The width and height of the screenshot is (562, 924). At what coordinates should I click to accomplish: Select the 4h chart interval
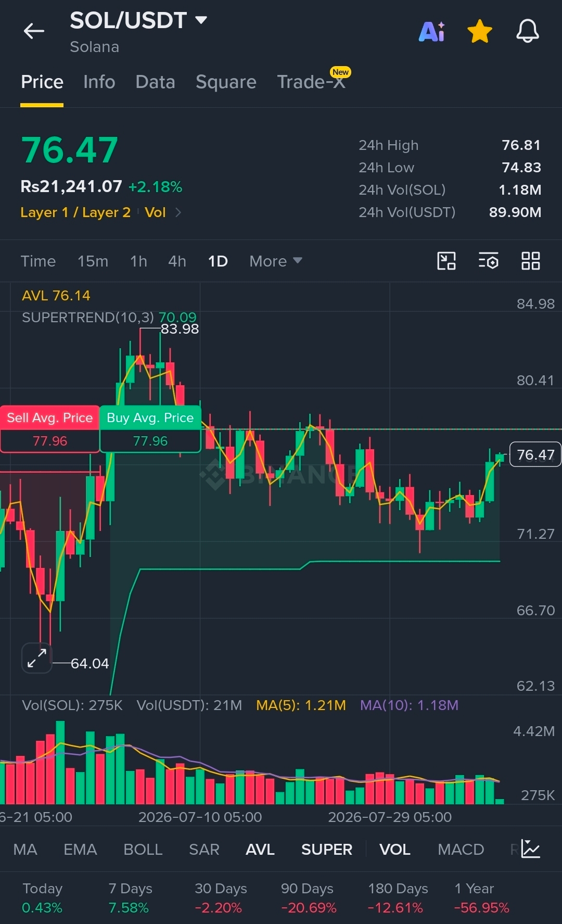pos(177,261)
